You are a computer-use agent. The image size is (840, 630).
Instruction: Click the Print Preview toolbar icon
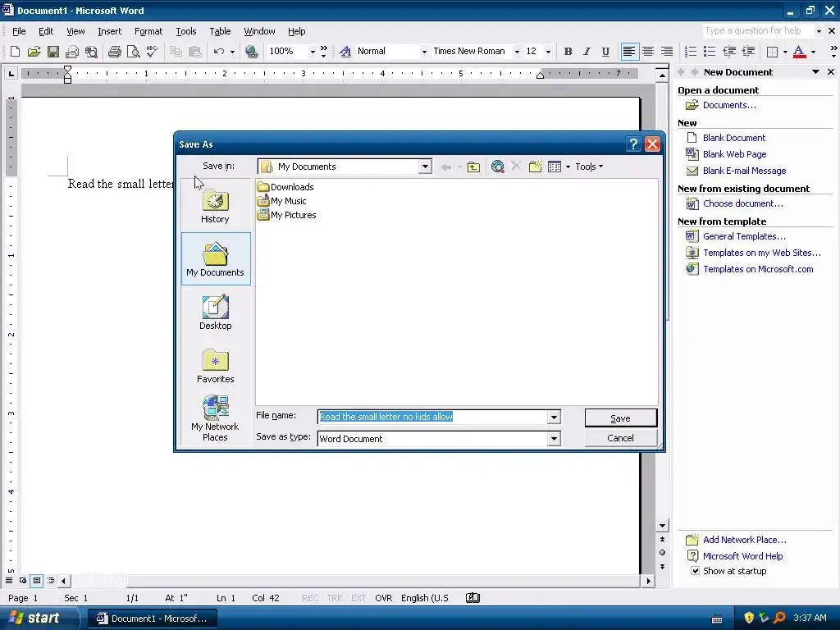[133, 52]
